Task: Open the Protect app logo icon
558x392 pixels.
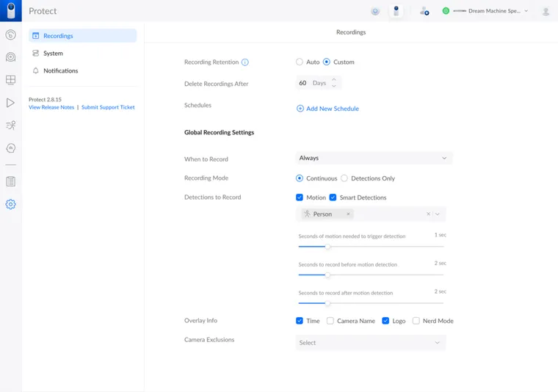Action: point(11,11)
